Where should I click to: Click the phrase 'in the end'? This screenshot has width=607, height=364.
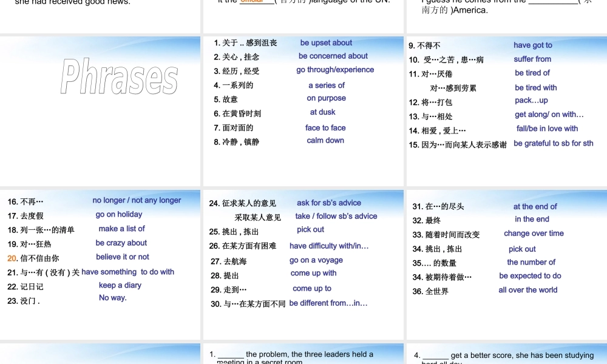click(532, 219)
